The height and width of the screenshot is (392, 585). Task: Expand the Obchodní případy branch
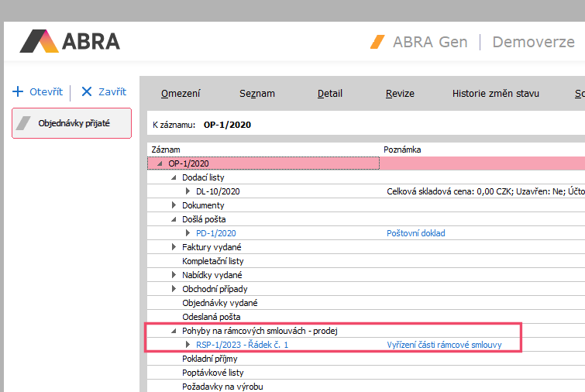click(x=174, y=289)
